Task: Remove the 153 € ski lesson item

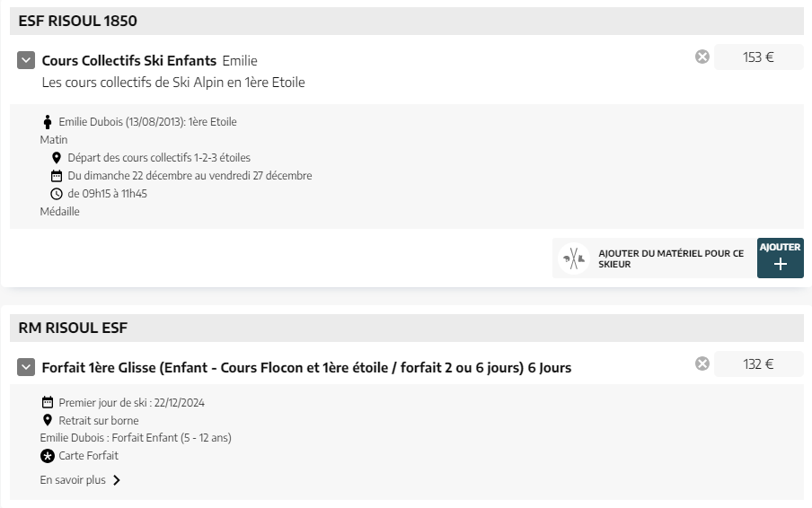Action: 702,57
